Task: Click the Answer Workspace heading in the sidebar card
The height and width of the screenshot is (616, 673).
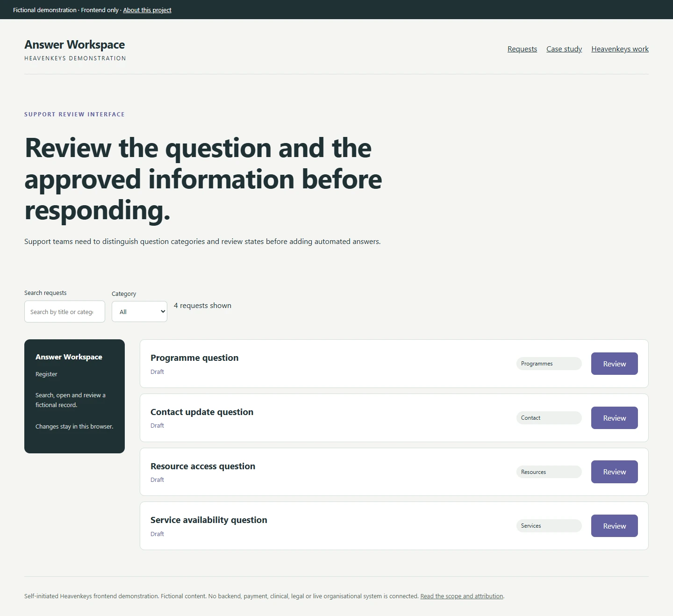Action: point(69,357)
